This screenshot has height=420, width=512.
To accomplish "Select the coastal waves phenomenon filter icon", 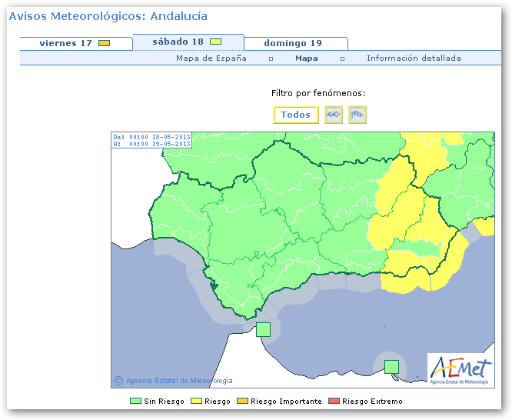I will click(x=334, y=115).
